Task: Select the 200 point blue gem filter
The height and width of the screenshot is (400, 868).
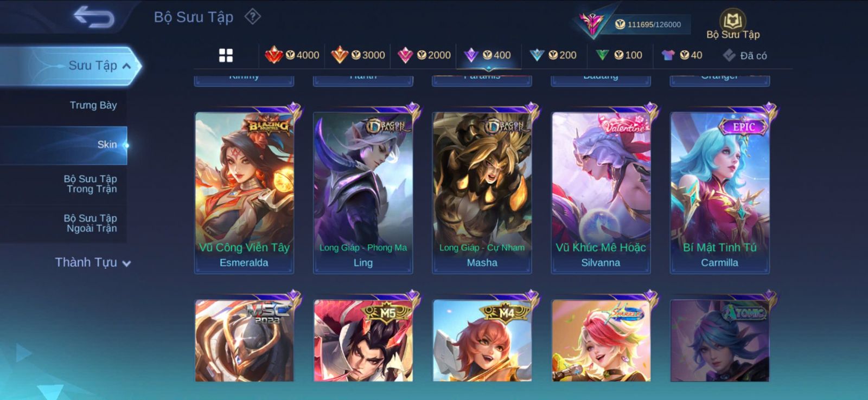Action: [553, 55]
